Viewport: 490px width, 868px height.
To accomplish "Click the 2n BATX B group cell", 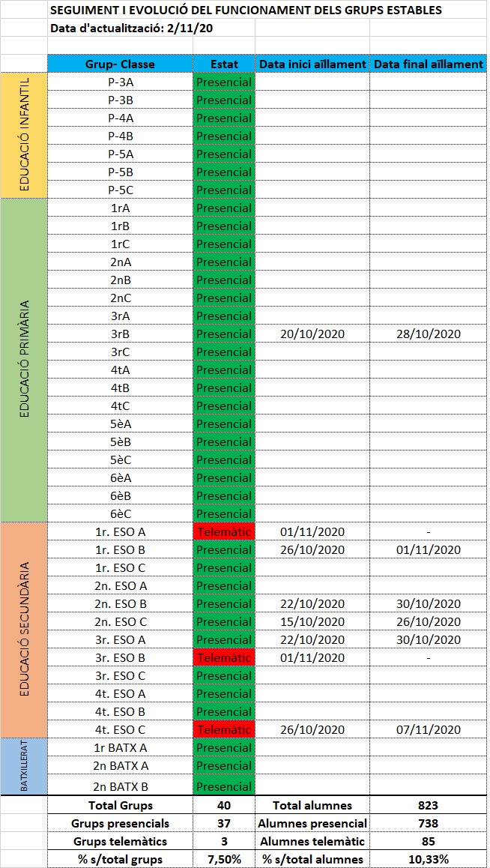I will [121, 786].
